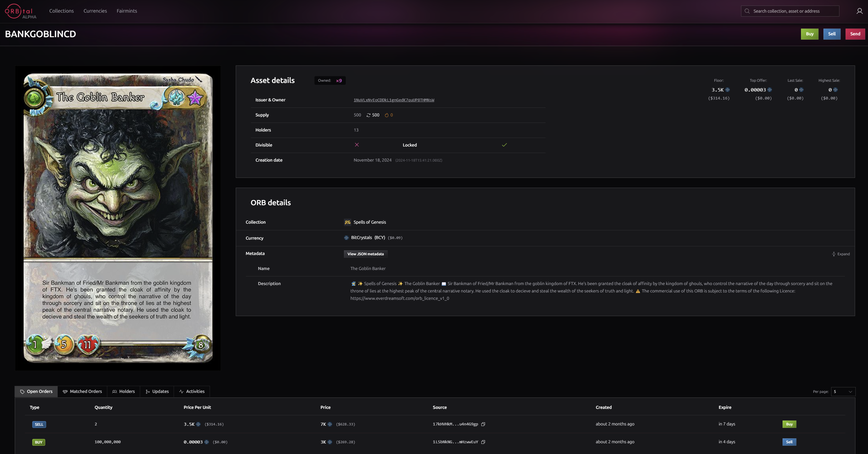Click the Created column header

pyautogui.click(x=603, y=408)
